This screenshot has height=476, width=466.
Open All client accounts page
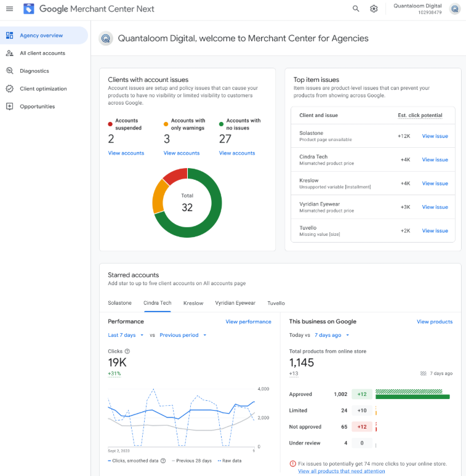(44, 53)
